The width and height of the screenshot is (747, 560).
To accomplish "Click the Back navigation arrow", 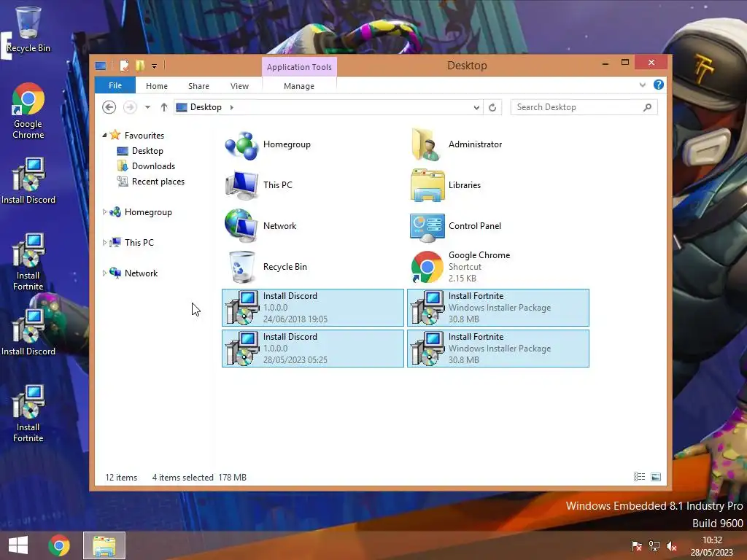I will [109, 107].
